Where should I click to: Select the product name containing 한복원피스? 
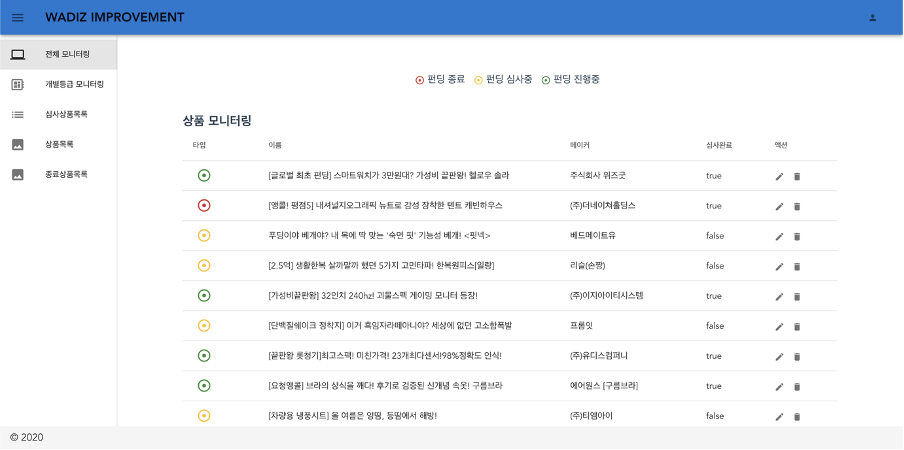click(x=381, y=266)
